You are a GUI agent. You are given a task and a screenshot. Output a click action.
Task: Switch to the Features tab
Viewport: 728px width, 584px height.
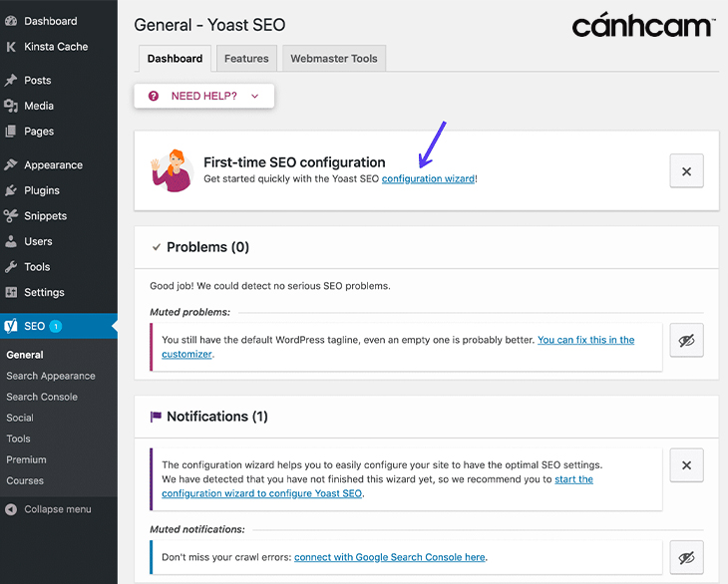(x=246, y=59)
